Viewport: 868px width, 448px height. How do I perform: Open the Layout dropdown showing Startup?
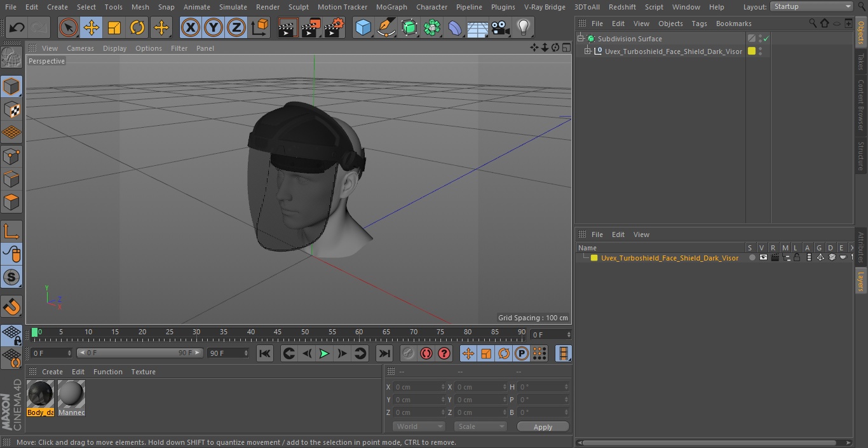click(x=811, y=6)
